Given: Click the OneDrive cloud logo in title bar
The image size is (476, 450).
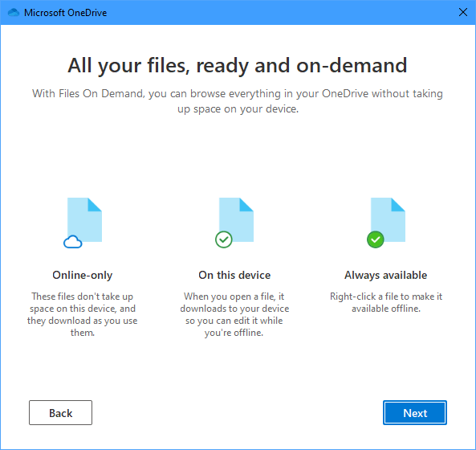Looking at the screenshot, I should click(x=14, y=13).
